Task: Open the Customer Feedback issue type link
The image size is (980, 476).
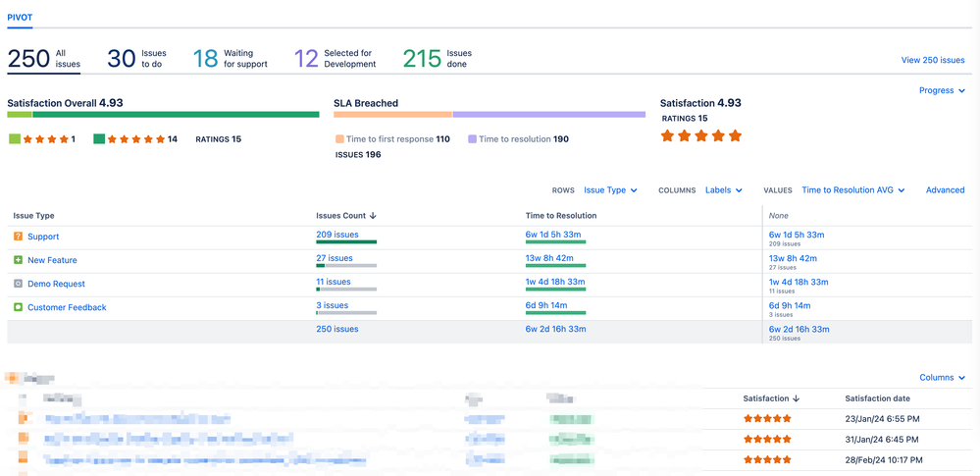Action: coord(67,308)
